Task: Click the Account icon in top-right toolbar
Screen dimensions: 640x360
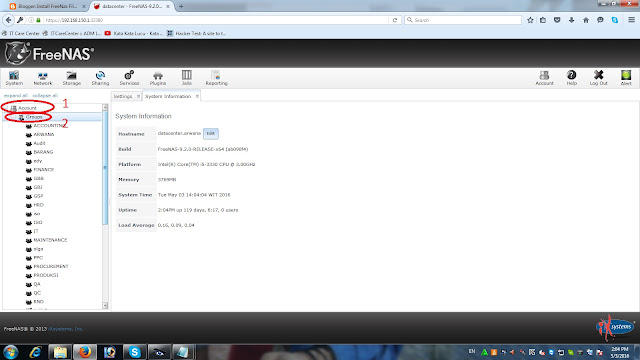Action: [544, 78]
